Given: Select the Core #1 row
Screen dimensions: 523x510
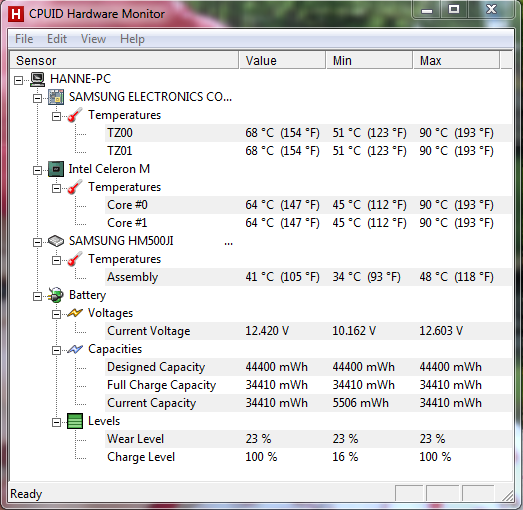Looking at the screenshot, I should pyautogui.click(x=309, y=223).
